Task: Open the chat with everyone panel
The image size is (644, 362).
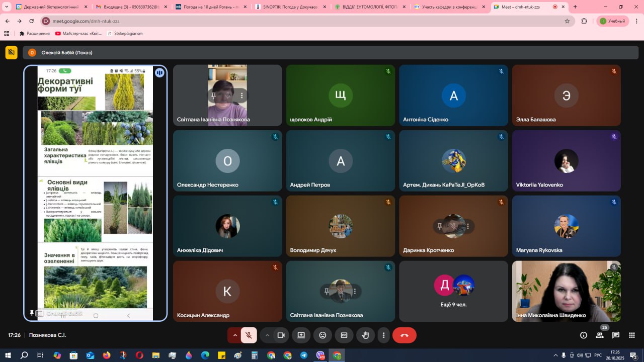Action: click(616, 335)
